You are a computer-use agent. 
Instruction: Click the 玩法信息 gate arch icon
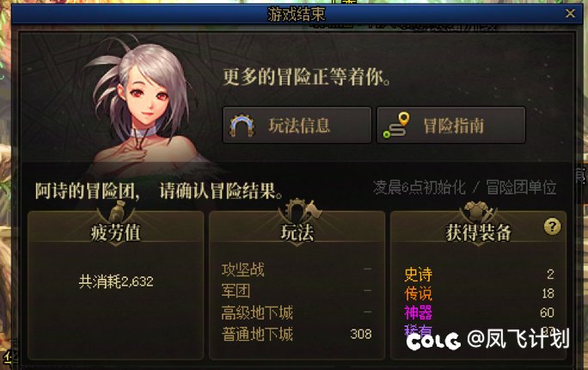click(x=242, y=126)
